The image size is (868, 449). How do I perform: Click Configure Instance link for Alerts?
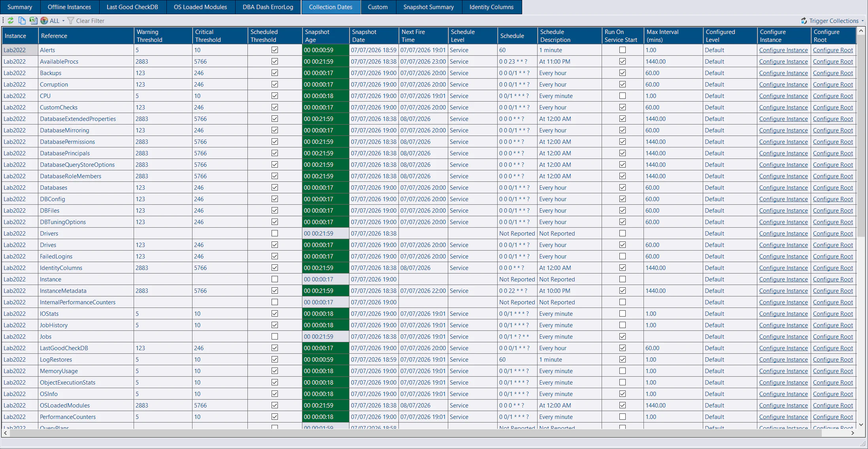(x=783, y=50)
